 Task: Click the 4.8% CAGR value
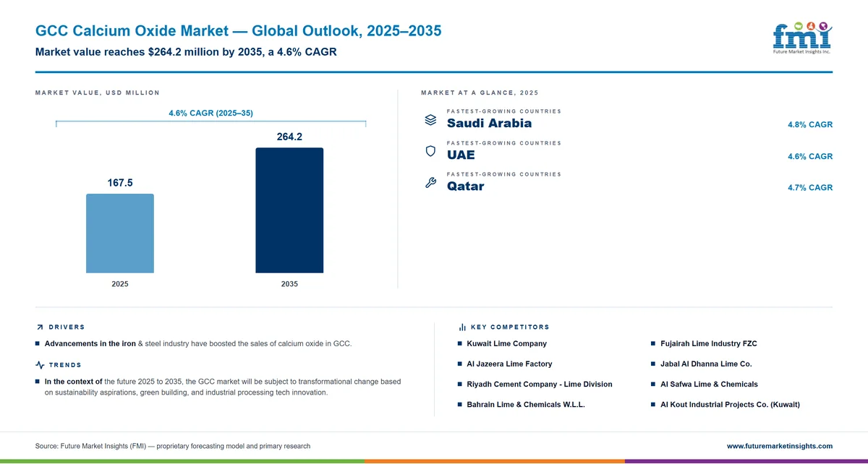810,125
